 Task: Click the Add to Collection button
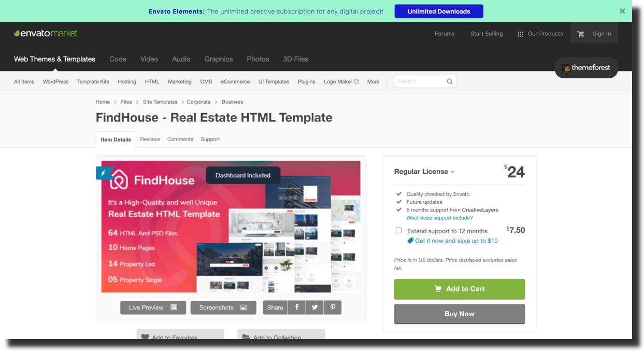click(x=281, y=335)
